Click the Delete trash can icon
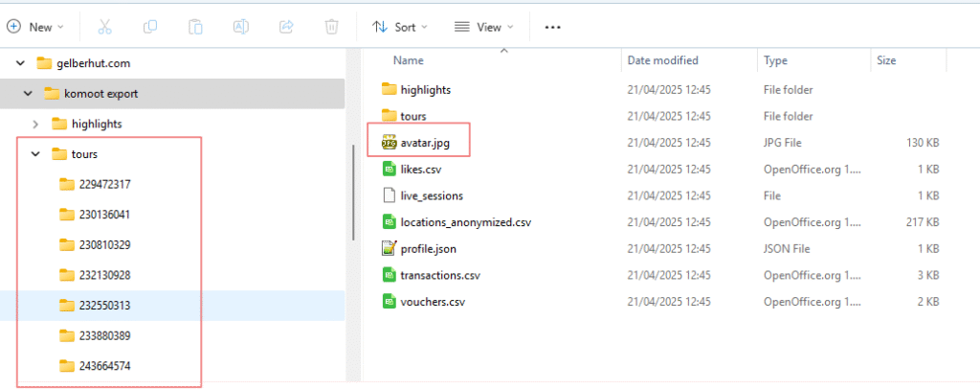 point(331,27)
